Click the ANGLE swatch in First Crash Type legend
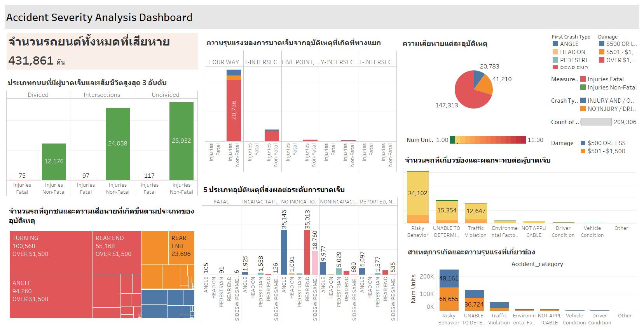 pyautogui.click(x=555, y=44)
